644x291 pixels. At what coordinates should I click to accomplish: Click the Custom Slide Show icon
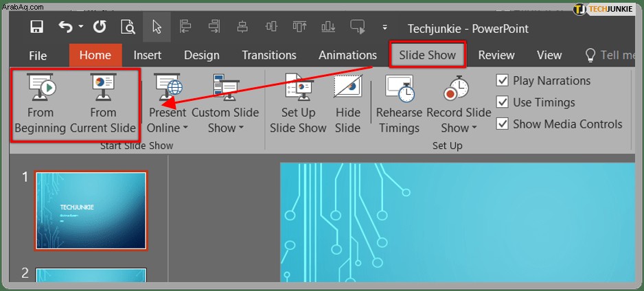(225, 87)
